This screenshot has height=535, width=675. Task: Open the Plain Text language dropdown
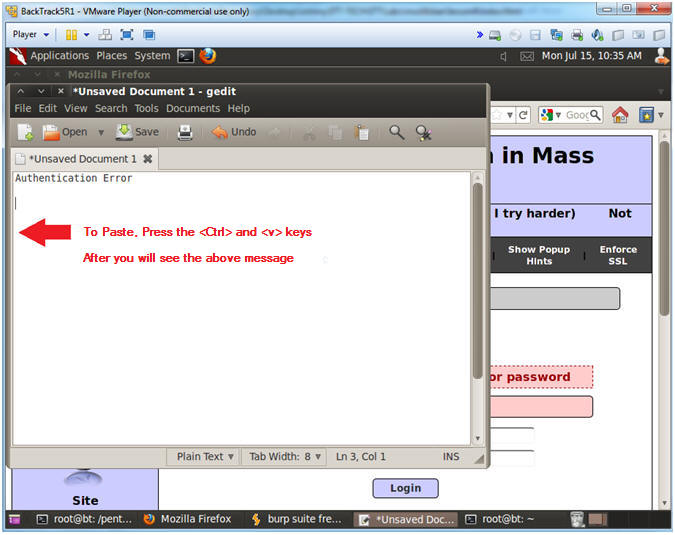click(205, 456)
